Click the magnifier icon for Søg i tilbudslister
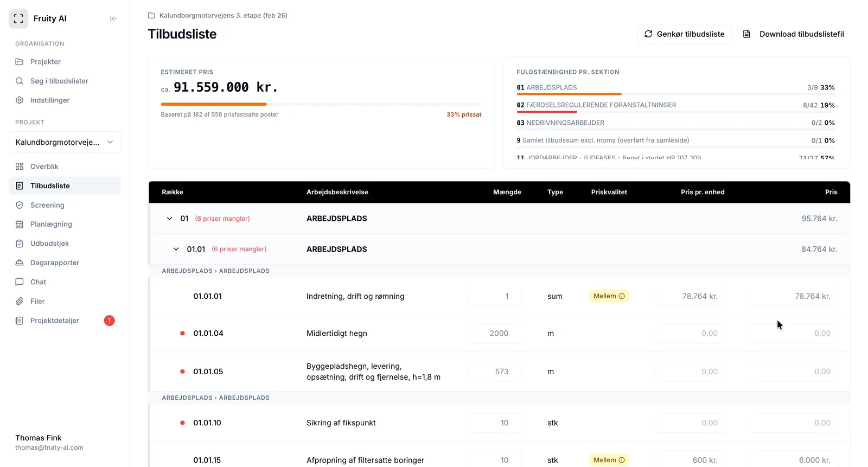Viewport: 868px width, 467px height. pos(20,81)
